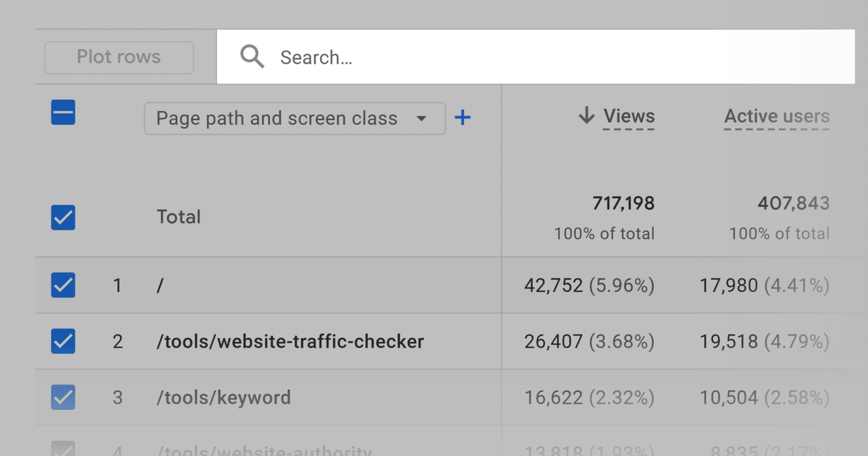Select the /tools/keyword page path
The width and height of the screenshot is (868, 456).
click(224, 397)
